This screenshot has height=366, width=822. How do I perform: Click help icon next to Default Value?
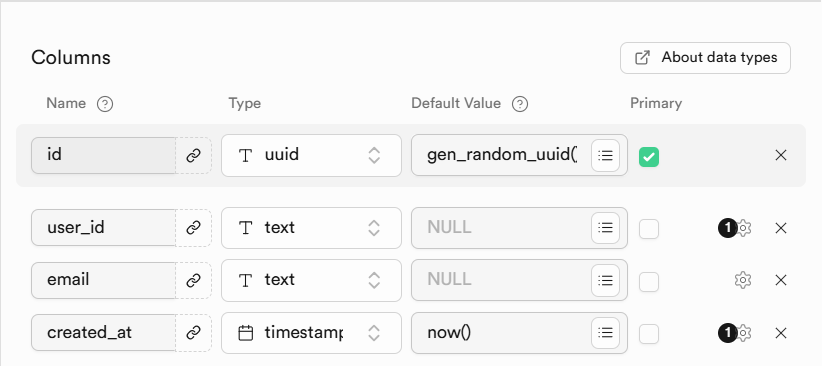520,104
